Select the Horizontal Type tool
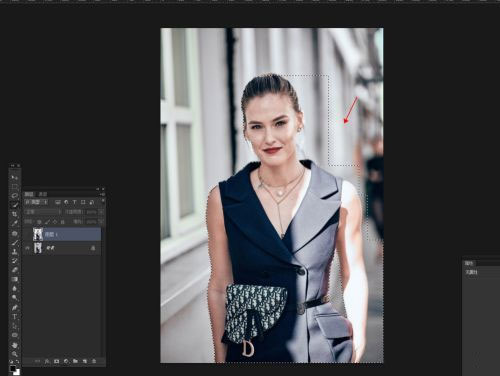Viewport: 500px width, 376px height. tap(15, 317)
